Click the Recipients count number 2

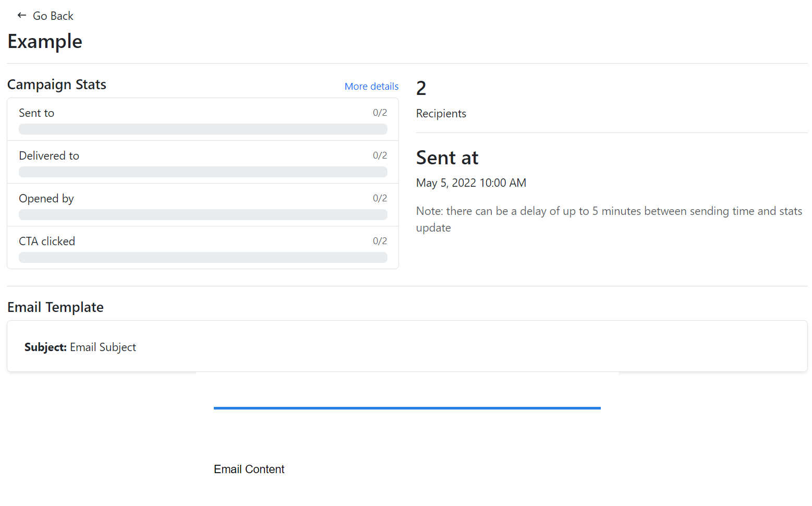click(x=421, y=89)
